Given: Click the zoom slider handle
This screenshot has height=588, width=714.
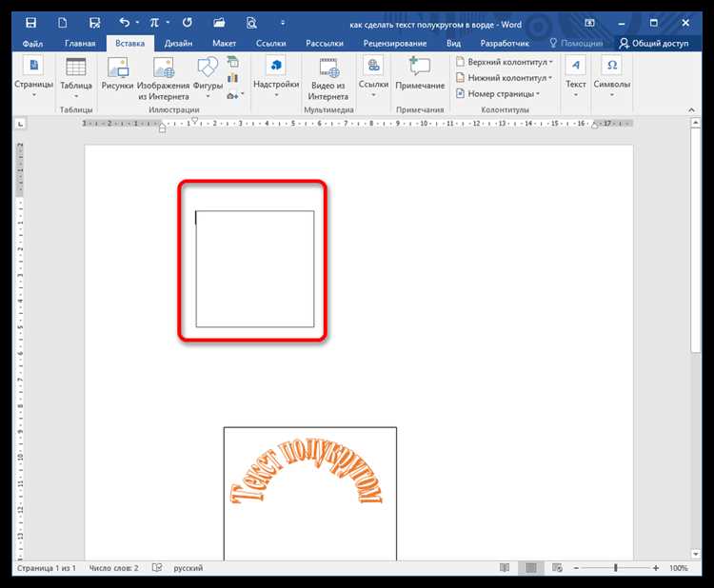Looking at the screenshot, I should (x=616, y=568).
